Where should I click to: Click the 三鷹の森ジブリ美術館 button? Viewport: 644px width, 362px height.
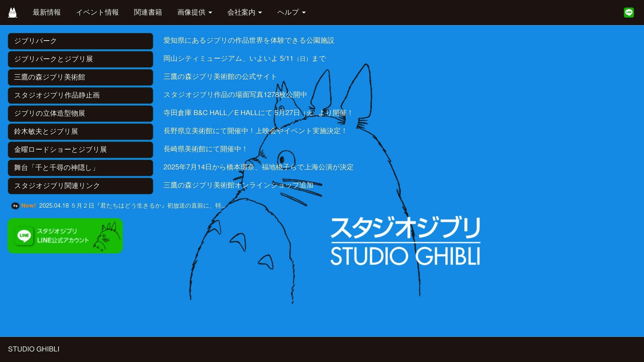point(80,77)
